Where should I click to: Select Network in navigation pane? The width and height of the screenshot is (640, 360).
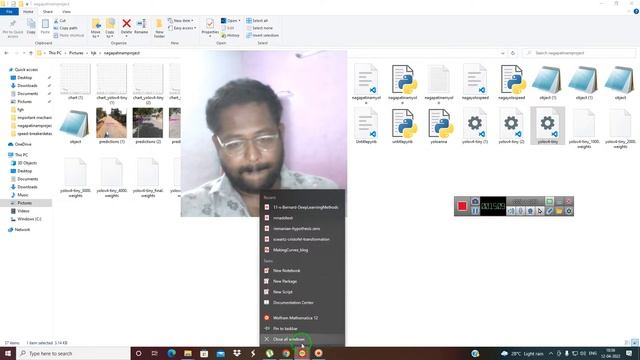pyautogui.click(x=22, y=230)
